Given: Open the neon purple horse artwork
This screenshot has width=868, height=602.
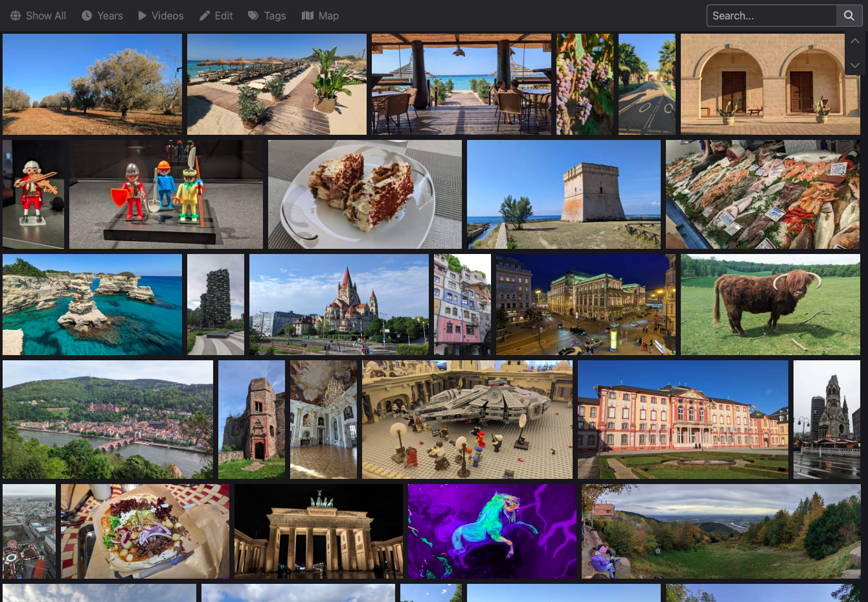Looking at the screenshot, I should tap(492, 531).
